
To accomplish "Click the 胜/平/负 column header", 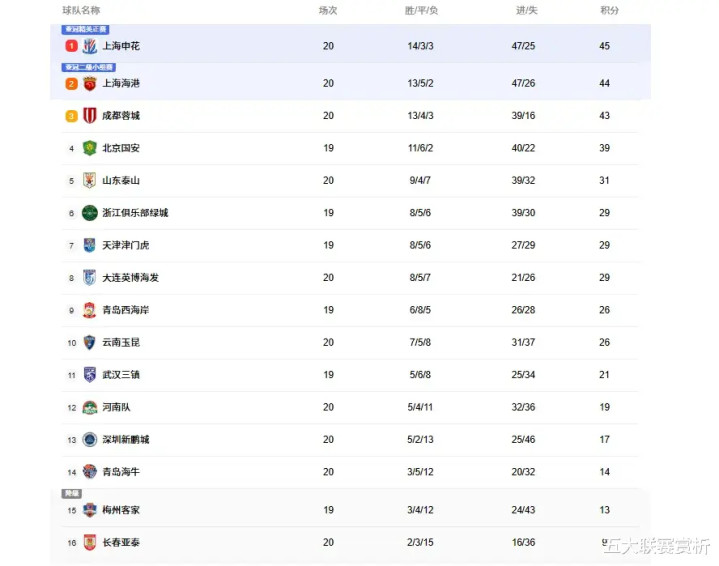I will (421, 11).
